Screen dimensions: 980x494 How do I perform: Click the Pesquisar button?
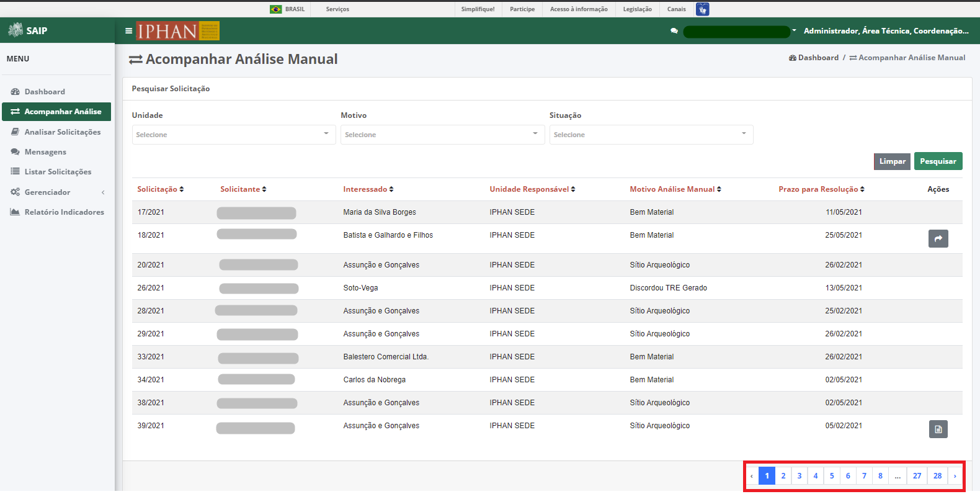(938, 161)
